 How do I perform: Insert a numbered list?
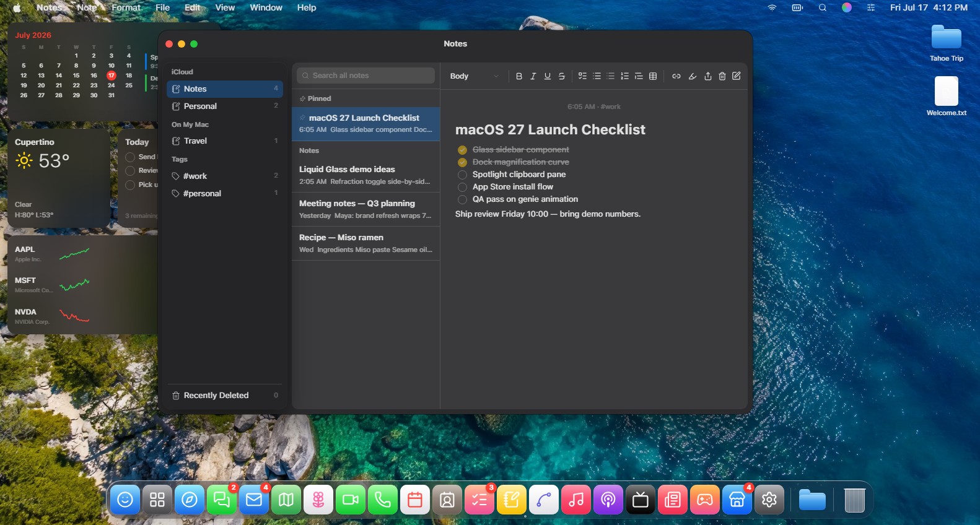624,76
